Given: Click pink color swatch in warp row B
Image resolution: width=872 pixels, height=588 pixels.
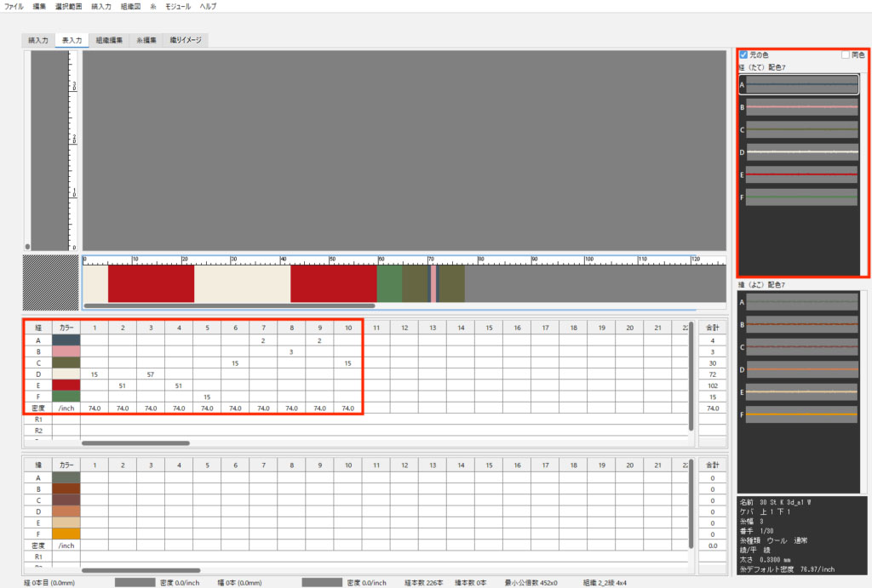Looking at the screenshot, I should (66, 351).
